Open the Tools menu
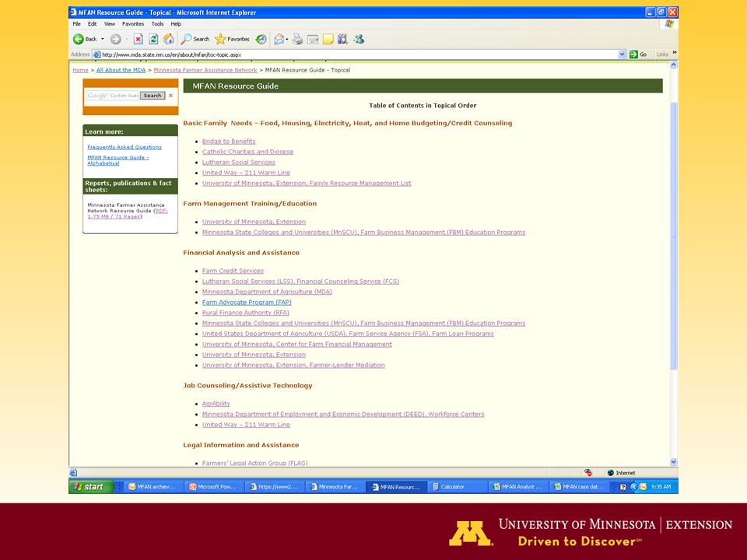Screen dimensions: 747x560 [x=158, y=24]
